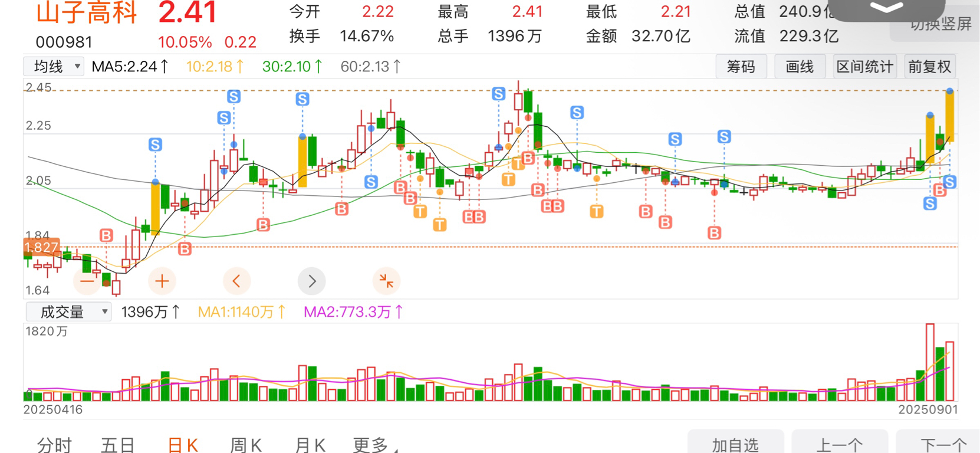Open 均线 indicator dropdown
This screenshot has height=453, width=980.
coord(54,67)
